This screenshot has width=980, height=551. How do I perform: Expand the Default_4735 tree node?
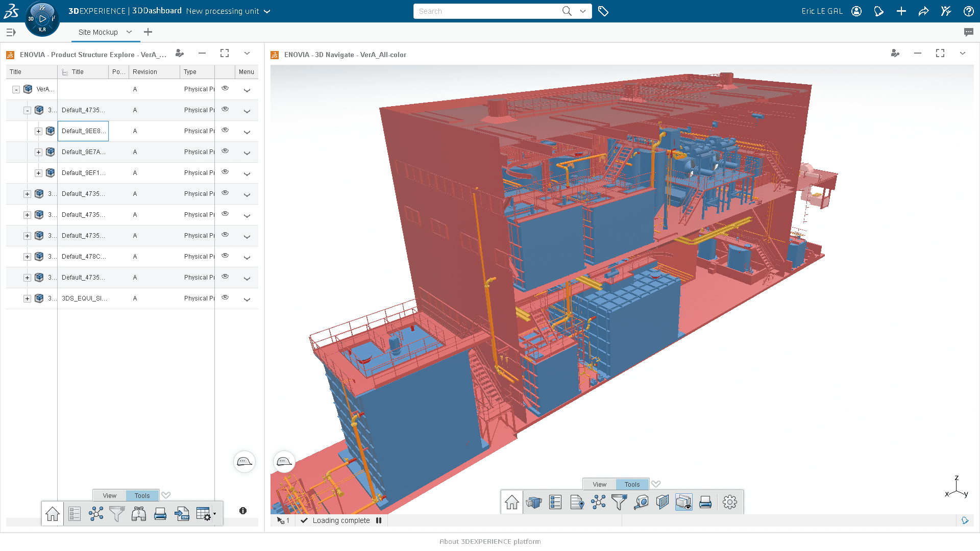27,194
